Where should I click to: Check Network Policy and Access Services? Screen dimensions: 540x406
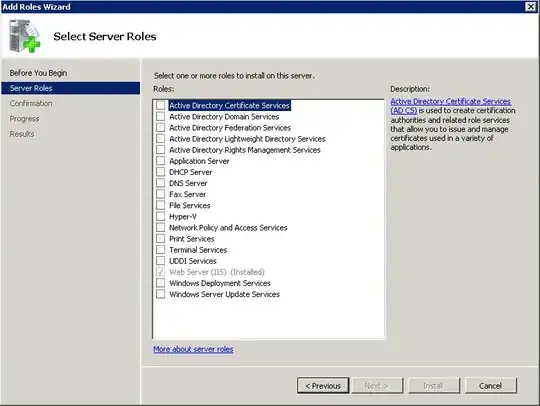160,227
